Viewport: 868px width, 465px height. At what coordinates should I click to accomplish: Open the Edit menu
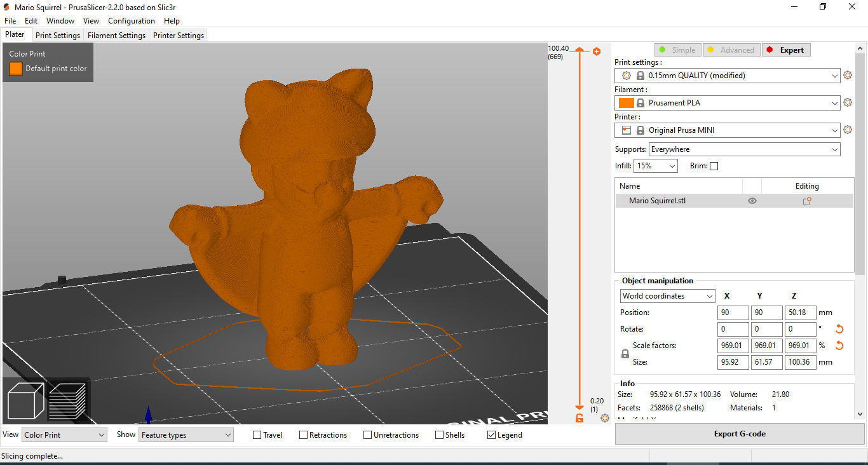31,21
